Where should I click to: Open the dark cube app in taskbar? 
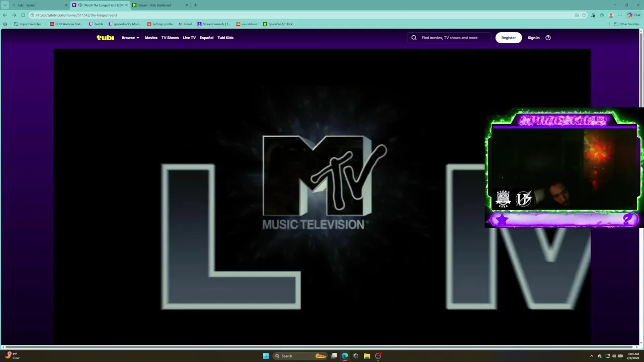tap(356, 356)
